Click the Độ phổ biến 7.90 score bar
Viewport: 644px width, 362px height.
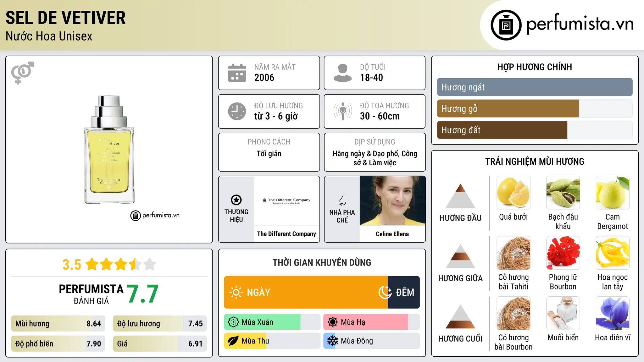pyautogui.click(x=58, y=343)
